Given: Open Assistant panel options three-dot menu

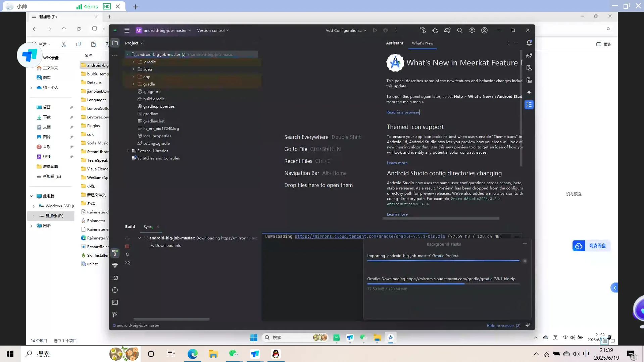Looking at the screenshot, I should point(508,43).
